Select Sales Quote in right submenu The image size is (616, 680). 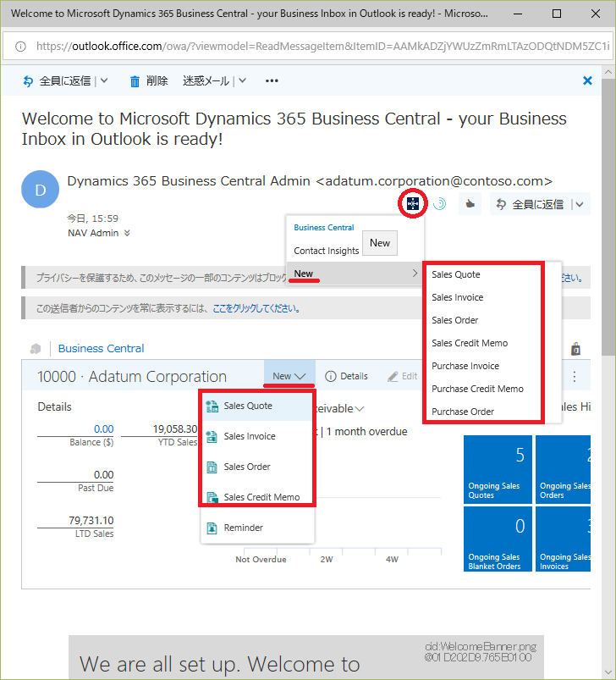tap(456, 274)
